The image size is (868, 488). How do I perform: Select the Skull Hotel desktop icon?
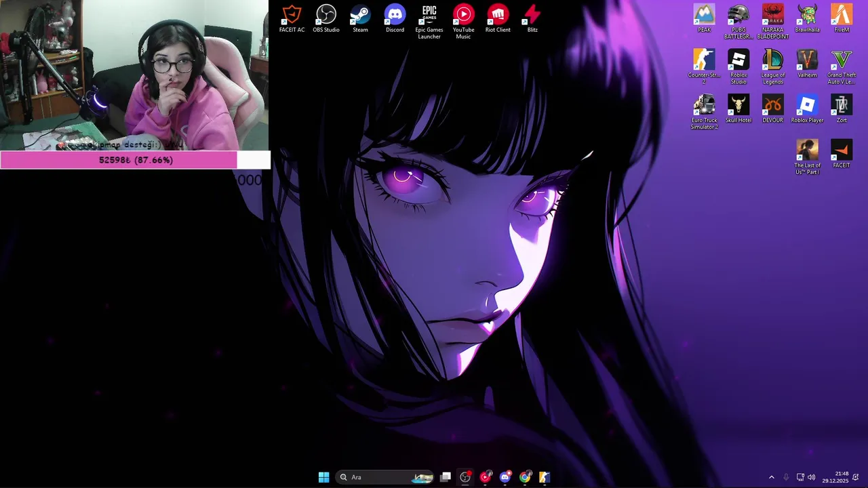[738, 109]
